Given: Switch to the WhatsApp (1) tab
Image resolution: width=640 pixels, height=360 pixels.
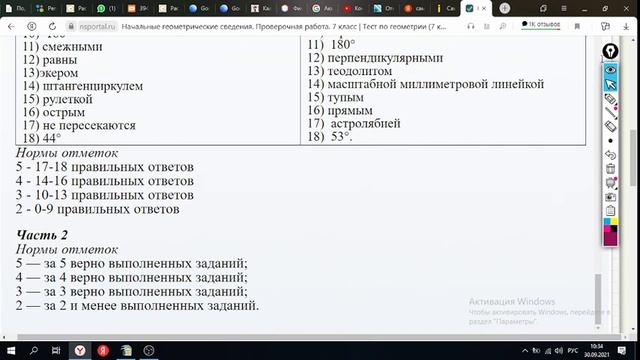Looking at the screenshot, I should 106,8.
